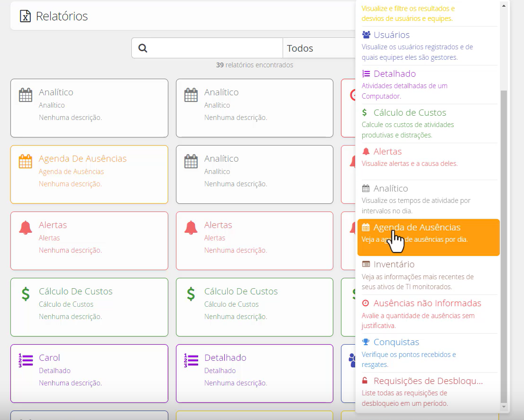Choose Agenda de Ausências in dropdown
The height and width of the screenshot is (420, 524).
pos(428,237)
